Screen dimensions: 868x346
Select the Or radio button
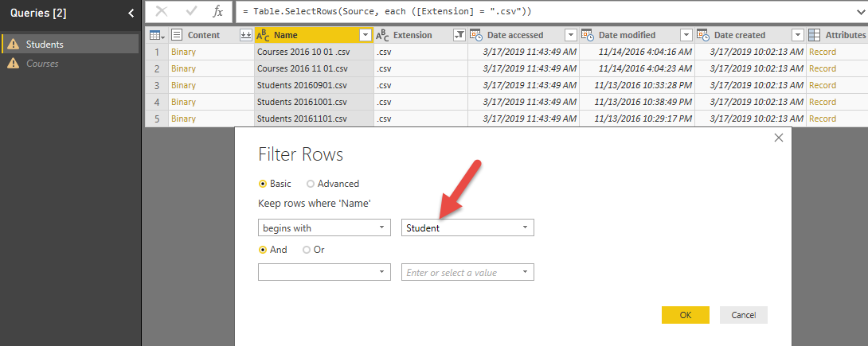[x=307, y=250]
